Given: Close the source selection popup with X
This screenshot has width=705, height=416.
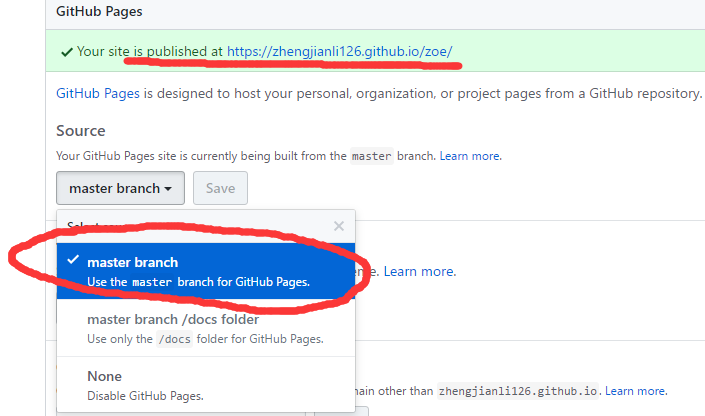Looking at the screenshot, I should (339, 226).
